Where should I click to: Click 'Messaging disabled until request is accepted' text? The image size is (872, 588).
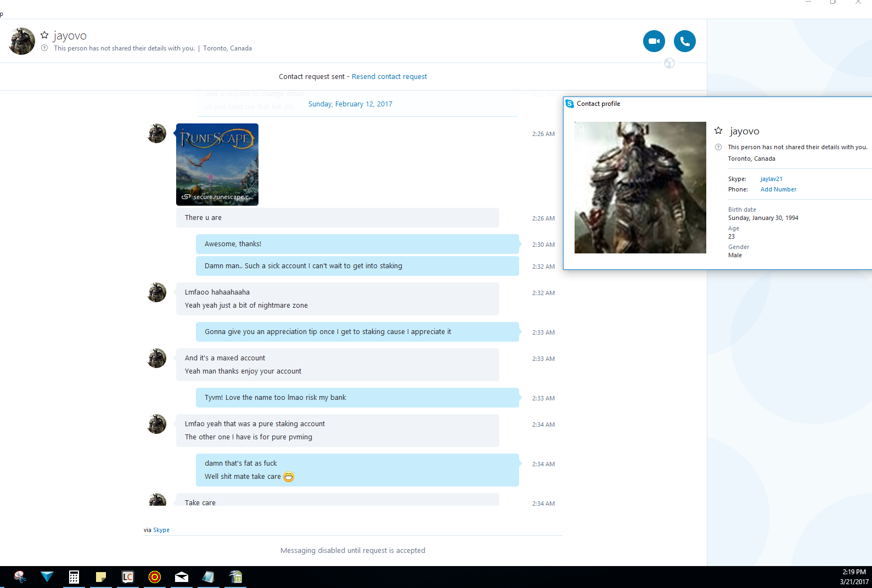[353, 551]
